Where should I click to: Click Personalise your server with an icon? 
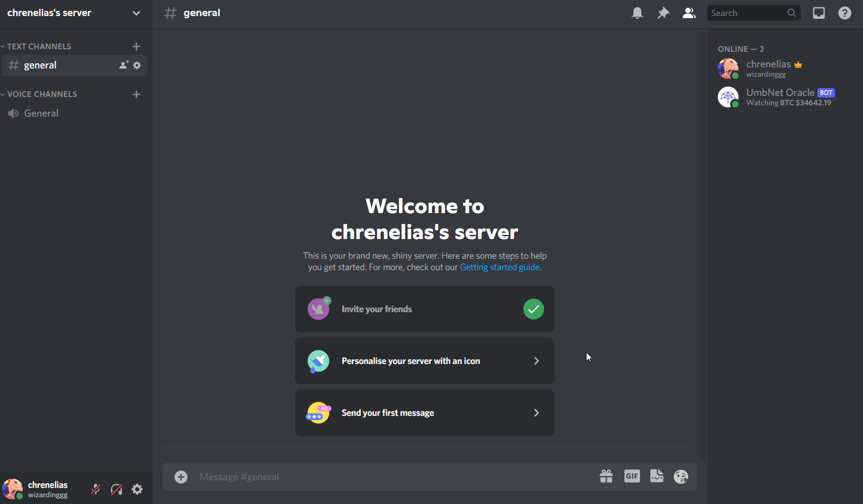pos(425,361)
